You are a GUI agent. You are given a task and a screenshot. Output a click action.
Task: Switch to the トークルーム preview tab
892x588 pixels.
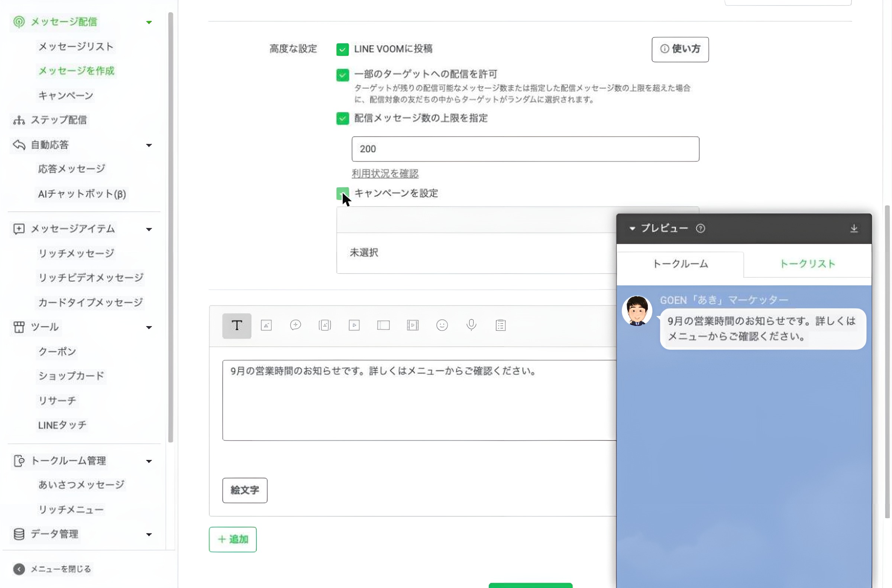(x=680, y=264)
